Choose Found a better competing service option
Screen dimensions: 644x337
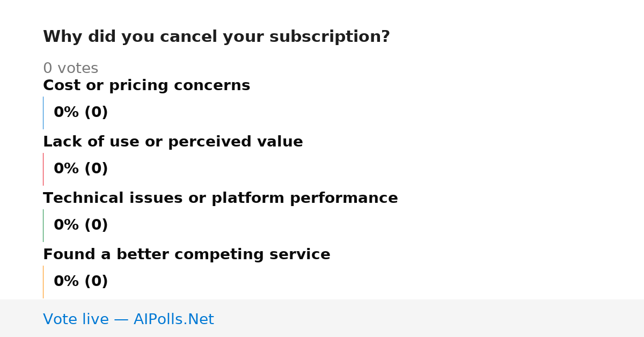tap(187, 254)
